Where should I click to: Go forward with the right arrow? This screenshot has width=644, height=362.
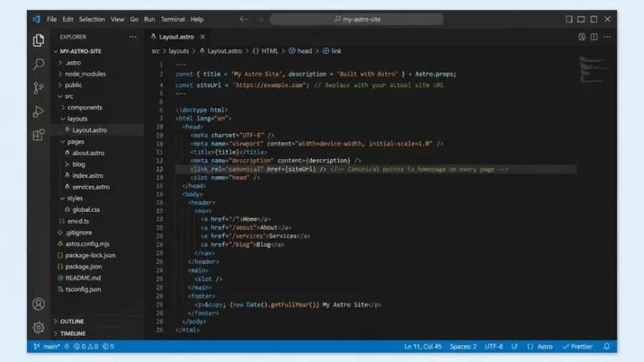(260, 19)
